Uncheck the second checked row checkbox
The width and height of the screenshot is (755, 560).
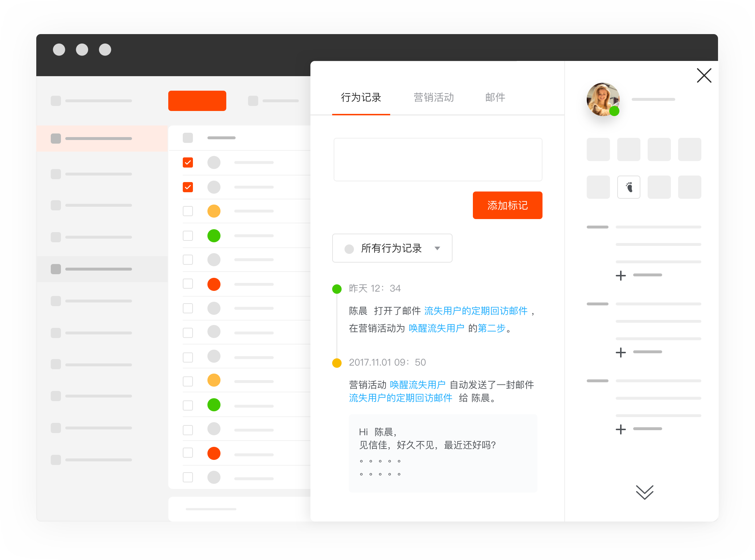click(188, 187)
